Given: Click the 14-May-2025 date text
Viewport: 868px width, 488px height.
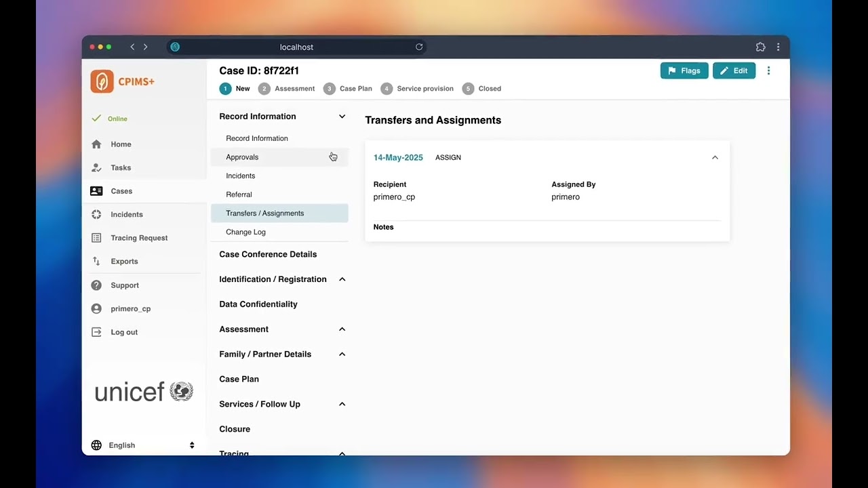Looking at the screenshot, I should pyautogui.click(x=398, y=157).
